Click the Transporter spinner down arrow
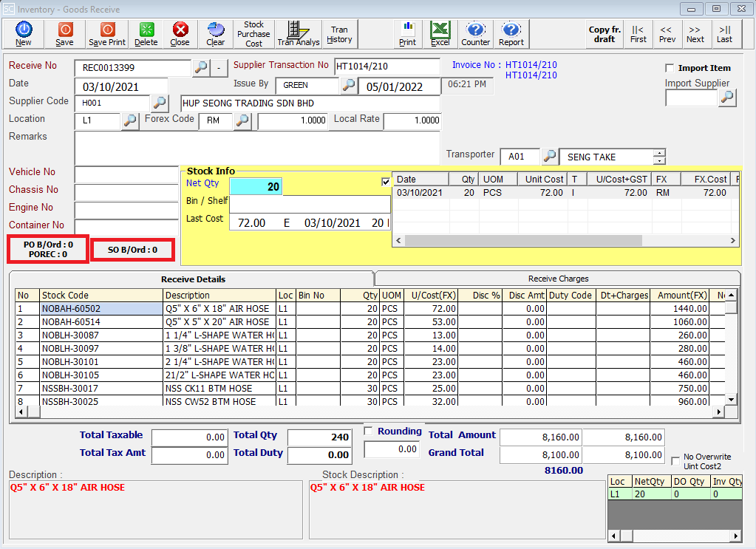The image size is (756, 549). 659,160
